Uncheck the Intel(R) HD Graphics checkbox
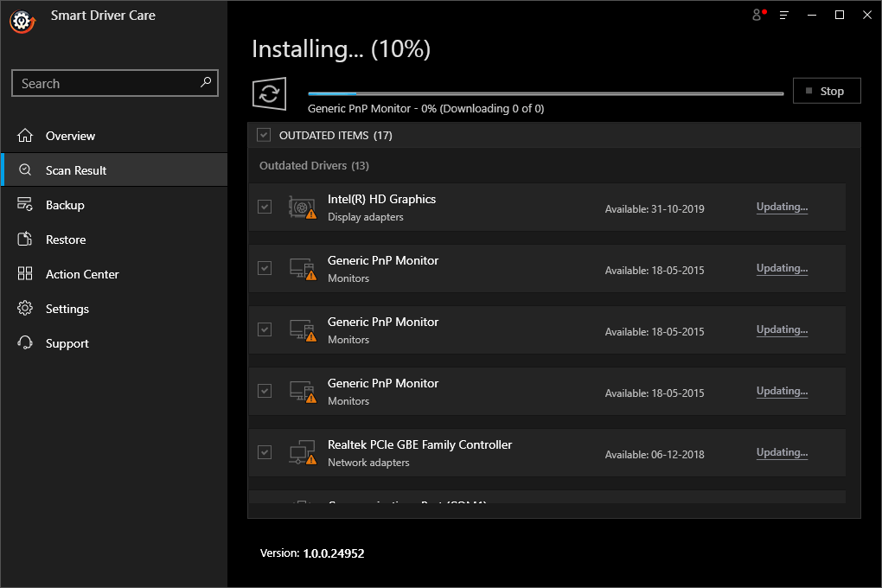Image resolution: width=882 pixels, height=588 pixels. (265, 208)
